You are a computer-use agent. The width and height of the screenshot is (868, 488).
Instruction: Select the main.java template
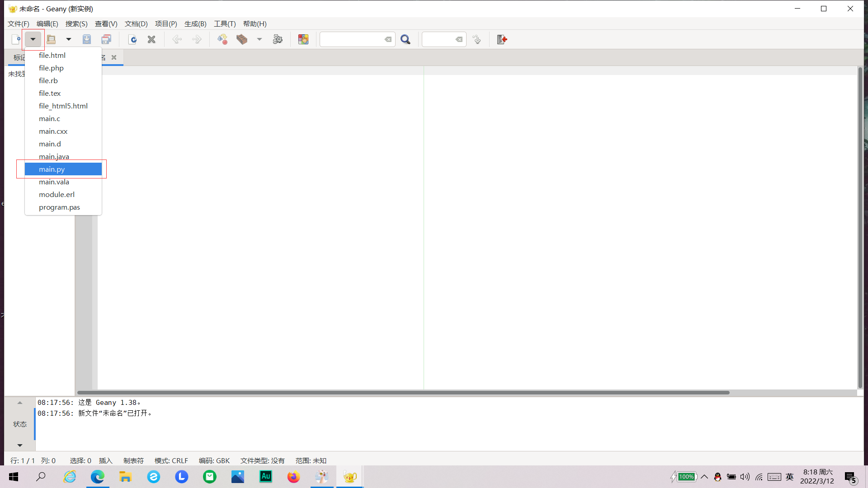point(63,156)
